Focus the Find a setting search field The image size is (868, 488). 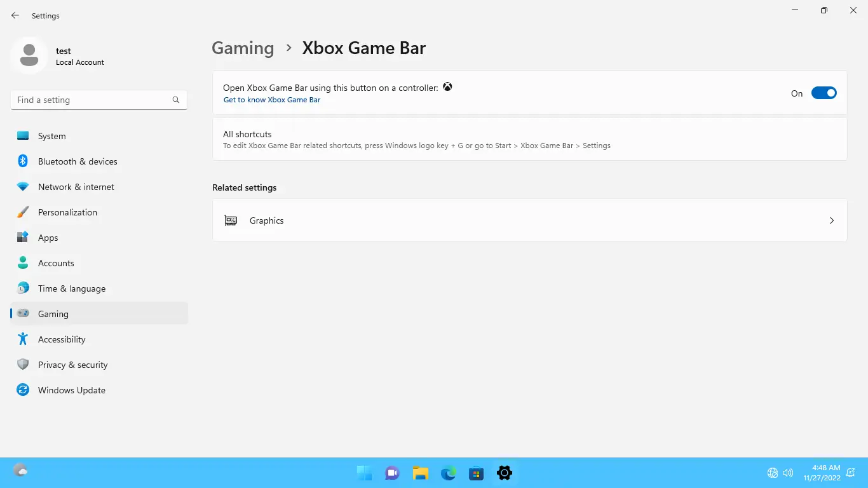click(99, 100)
